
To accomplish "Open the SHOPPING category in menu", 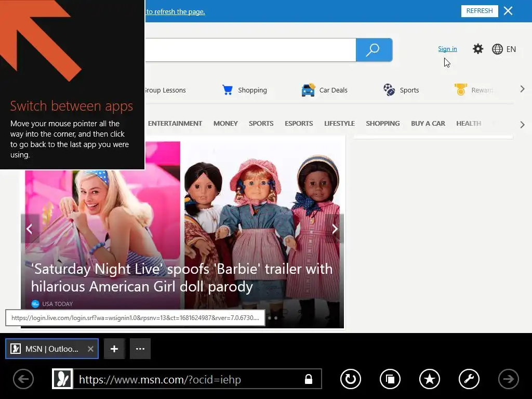I will [x=383, y=124].
